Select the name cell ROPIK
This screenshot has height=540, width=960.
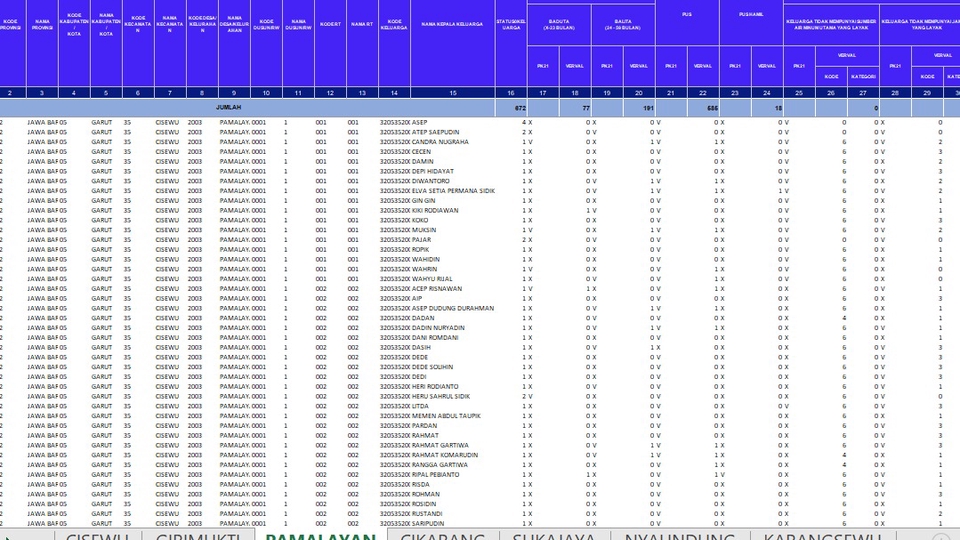[x=421, y=250]
